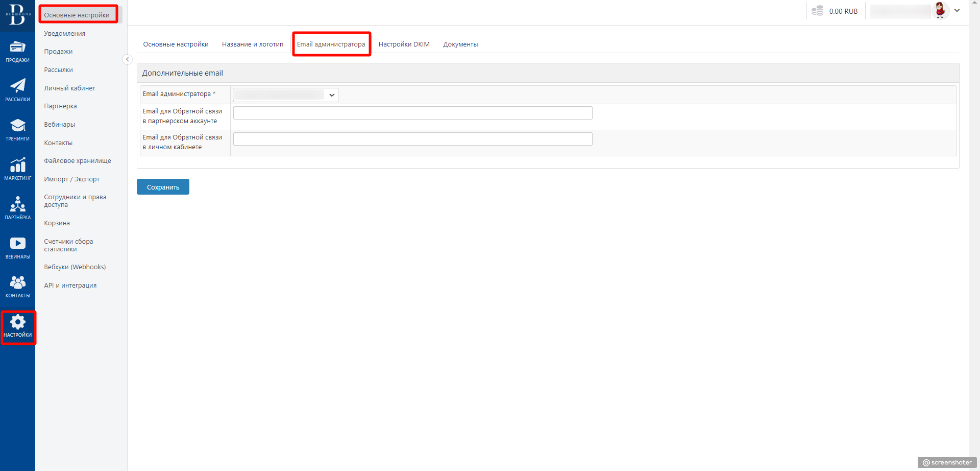Open the Маркетинг chart icon
This screenshot has width=980, height=471.
tap(17, 165)
